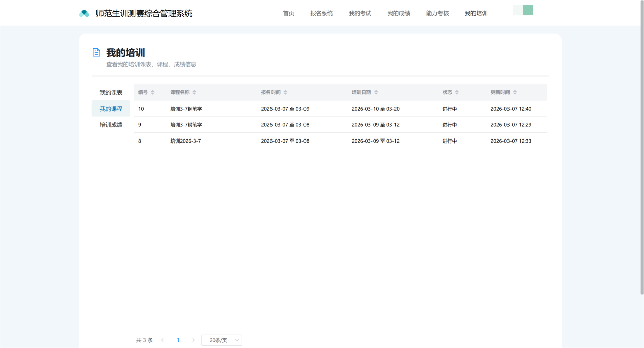
Task: Open 首页 in the top navigation
Action: [289, 13]
